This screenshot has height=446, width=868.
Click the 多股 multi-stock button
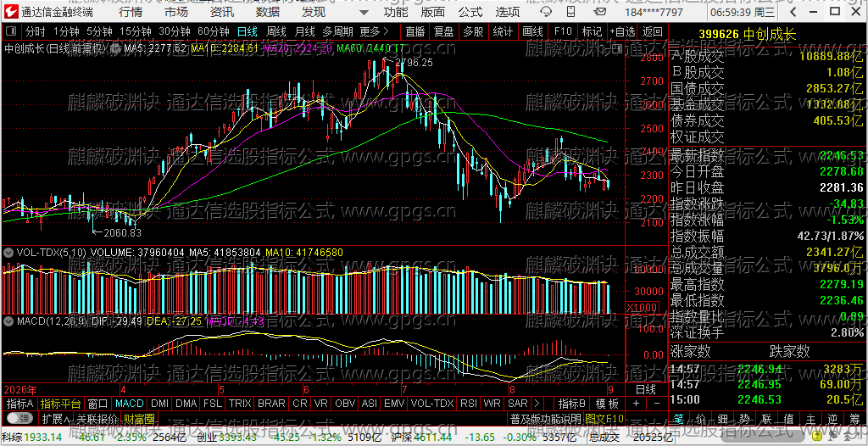click(x=474, y=31)
